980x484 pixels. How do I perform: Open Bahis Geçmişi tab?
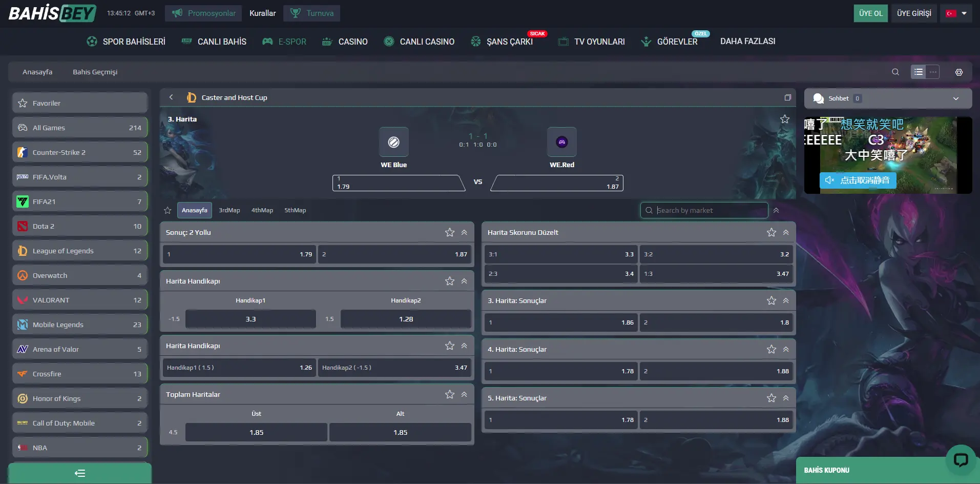95,72
